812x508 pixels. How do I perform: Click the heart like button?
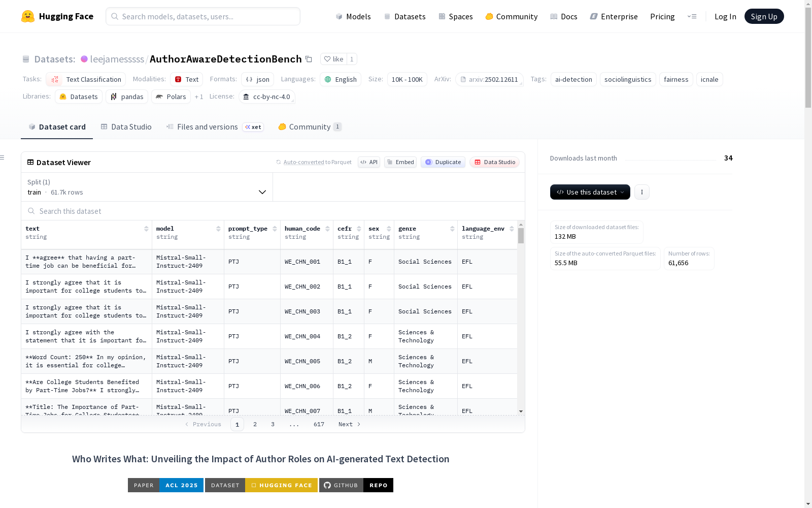[x=333, y=59]
